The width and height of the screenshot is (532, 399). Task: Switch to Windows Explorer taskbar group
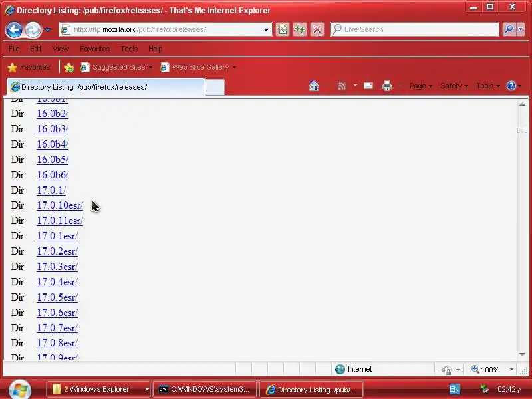point(98,389)
